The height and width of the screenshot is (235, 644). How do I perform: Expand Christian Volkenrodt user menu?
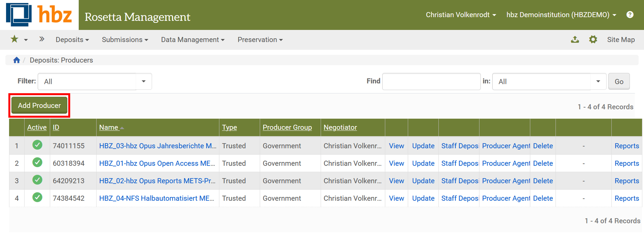[460, 15]
